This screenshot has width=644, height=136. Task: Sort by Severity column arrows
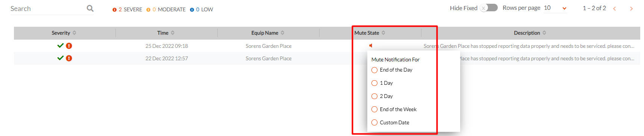(74, 33)
